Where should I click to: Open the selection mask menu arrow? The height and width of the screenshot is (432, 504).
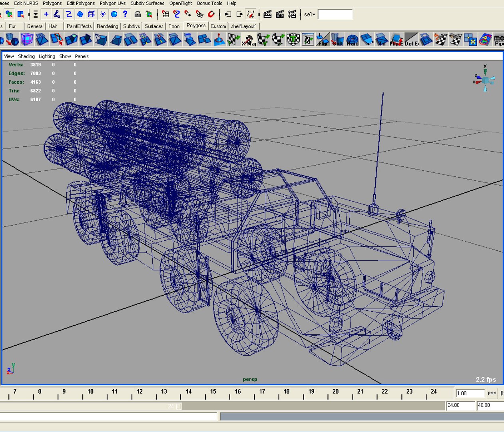(36, 14)
